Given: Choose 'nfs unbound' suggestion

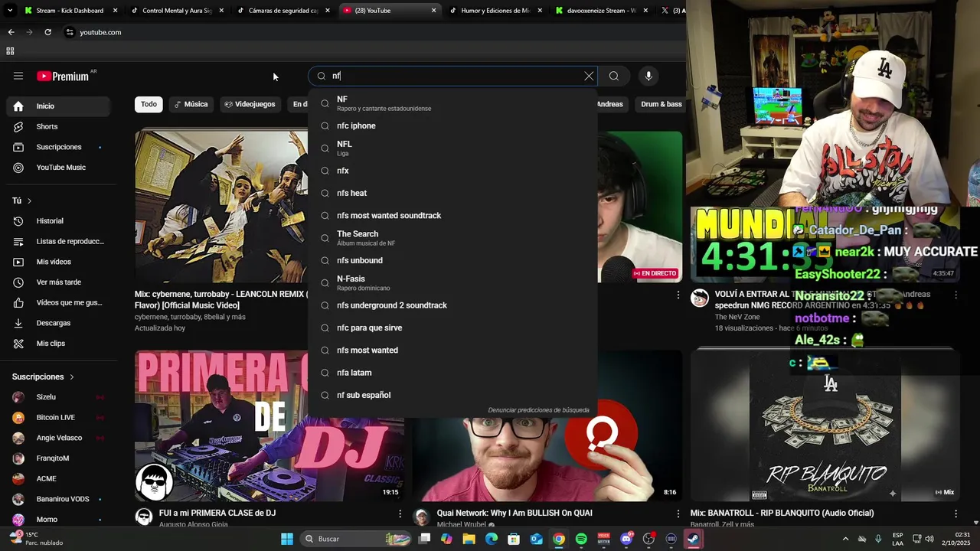Looking at the screenshot, I should coord(452,260).
